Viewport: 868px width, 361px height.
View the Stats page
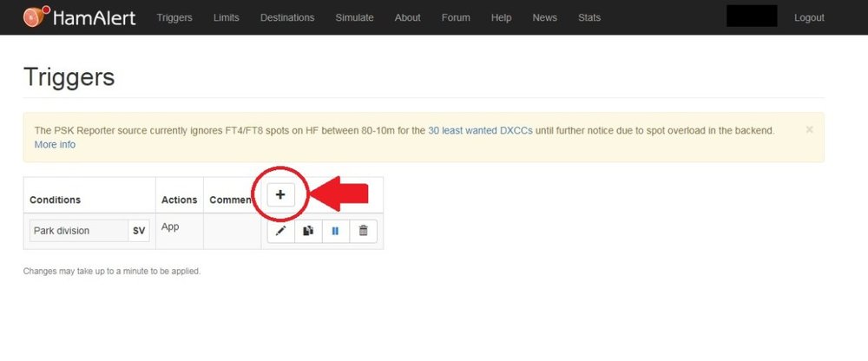point(589,17)
